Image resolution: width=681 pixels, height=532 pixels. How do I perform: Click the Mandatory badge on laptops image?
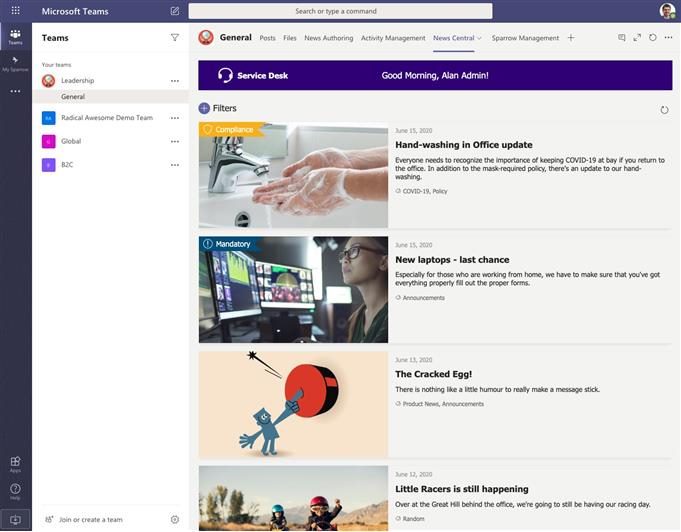(x=229, y=244)
